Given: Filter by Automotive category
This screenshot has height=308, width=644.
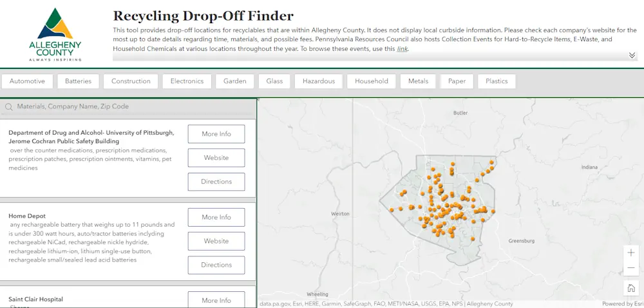Looking at the screenshot, I should [x=27, y=81].
